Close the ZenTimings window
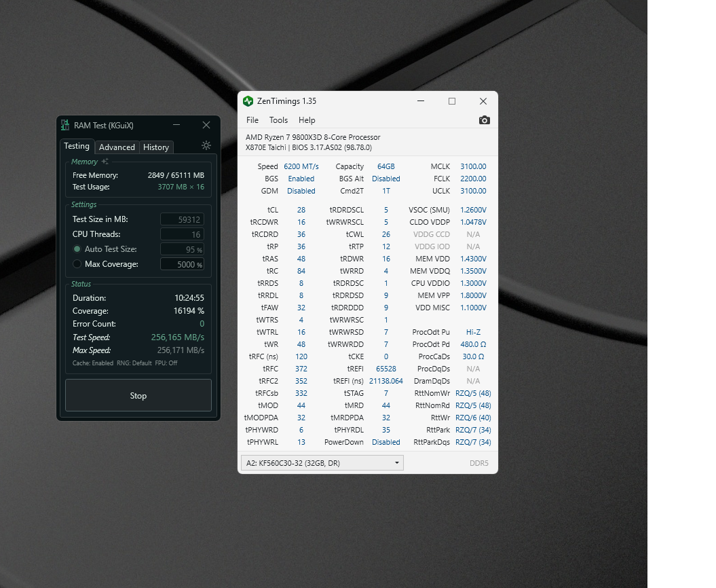716x588 pixels. coord(483,101)
